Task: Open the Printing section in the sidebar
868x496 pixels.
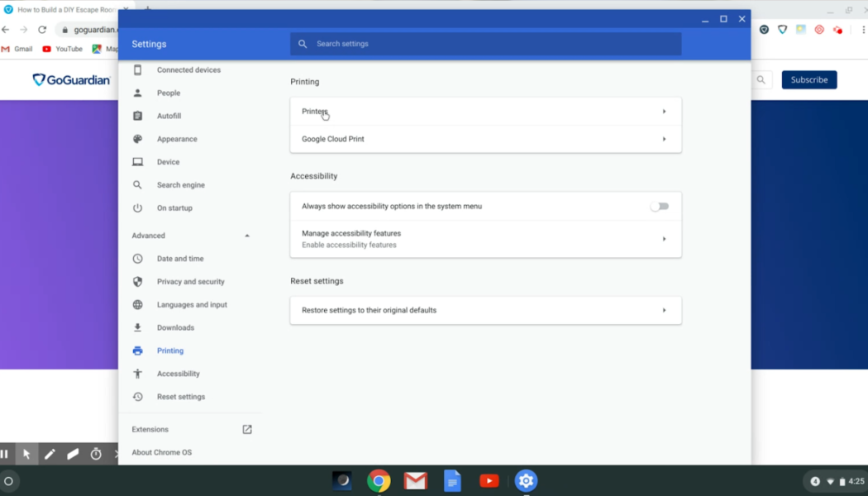Action: pyautogui.click(x=170, y=351)
